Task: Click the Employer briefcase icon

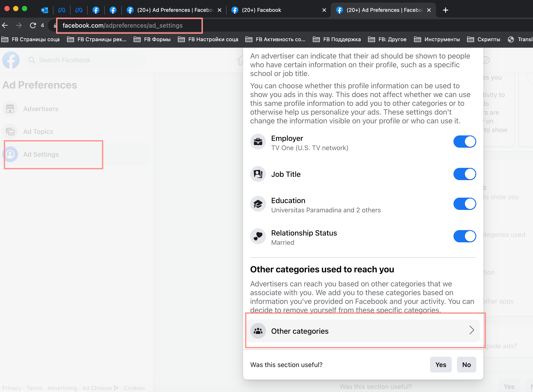Action: pyautogui.click(x=258, y=142)
